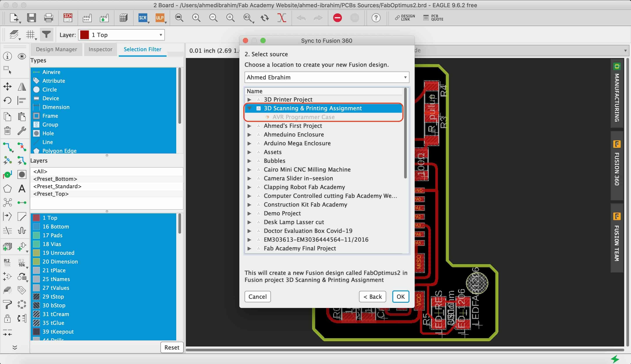Screen dimensions: 631x364
Task: Switch to the Inspector tab
Action: click(x=100, y=49)
